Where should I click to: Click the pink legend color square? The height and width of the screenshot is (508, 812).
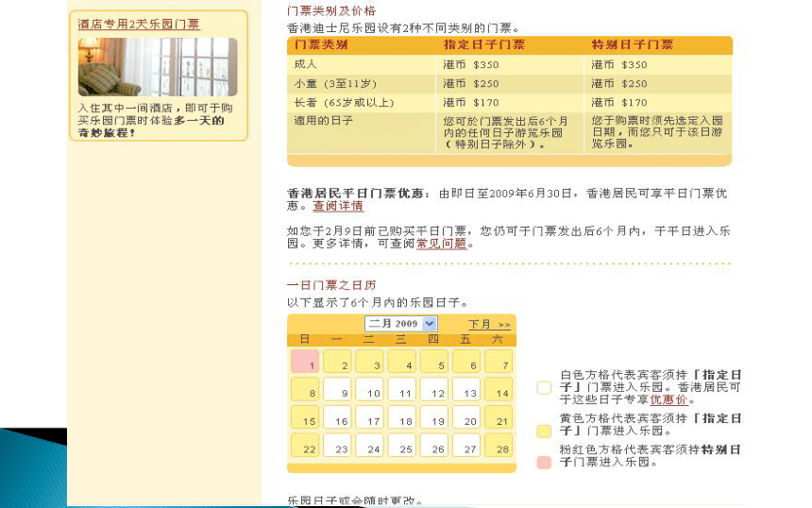pyautogui.click(x=544, y=463)
